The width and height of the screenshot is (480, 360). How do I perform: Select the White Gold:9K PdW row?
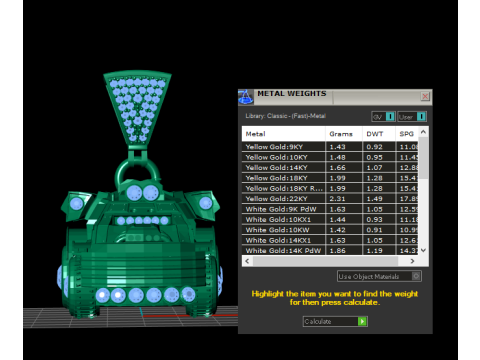(x=330, y=209)
